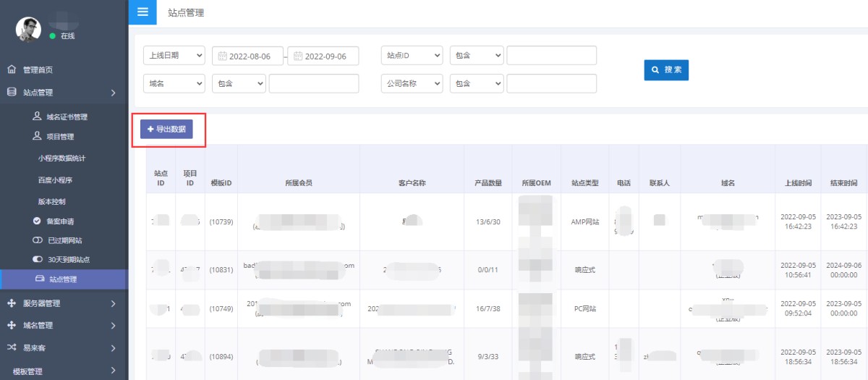This screenshot has height=380, width=868.
Task: Click the checkmark icon beside 备案申请
Action: point(37,221)
